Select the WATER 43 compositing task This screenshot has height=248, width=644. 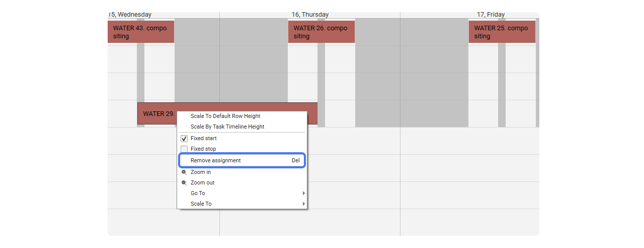(x=141, y=32)
